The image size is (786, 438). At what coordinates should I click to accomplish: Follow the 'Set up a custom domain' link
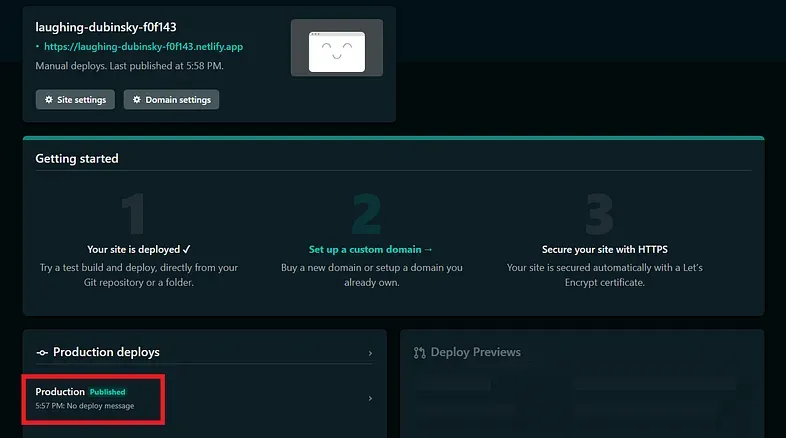(x=371, y=249)
